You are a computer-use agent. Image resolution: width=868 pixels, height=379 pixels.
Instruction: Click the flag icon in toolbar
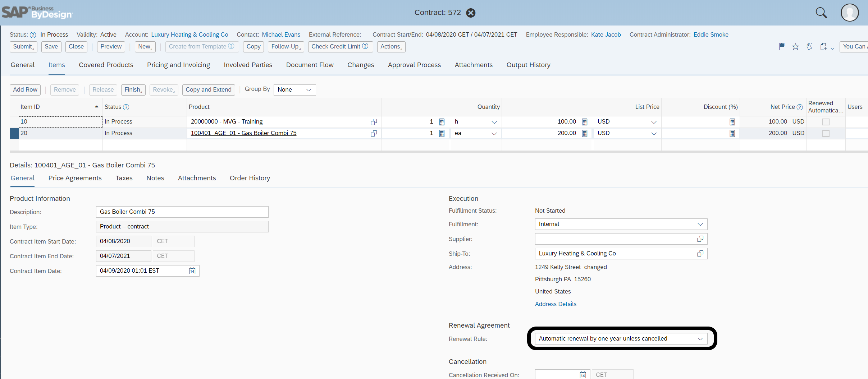coord(782,46)
